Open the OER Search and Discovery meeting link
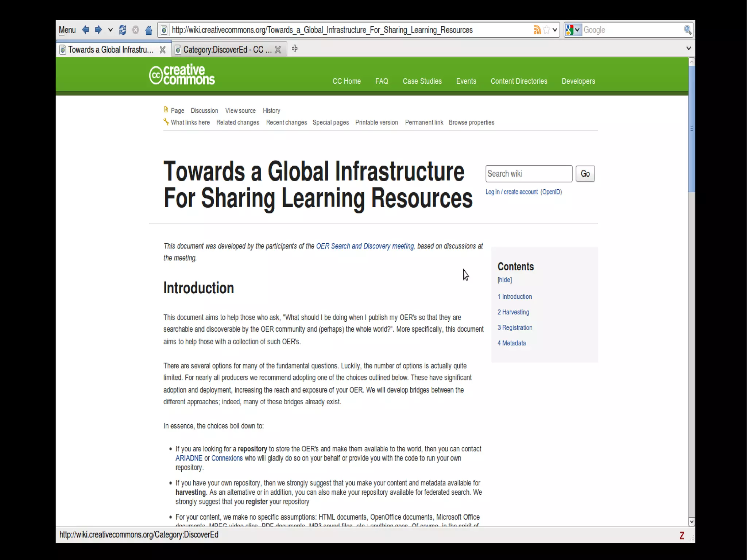The image size is (747, 560). (365, 246)
